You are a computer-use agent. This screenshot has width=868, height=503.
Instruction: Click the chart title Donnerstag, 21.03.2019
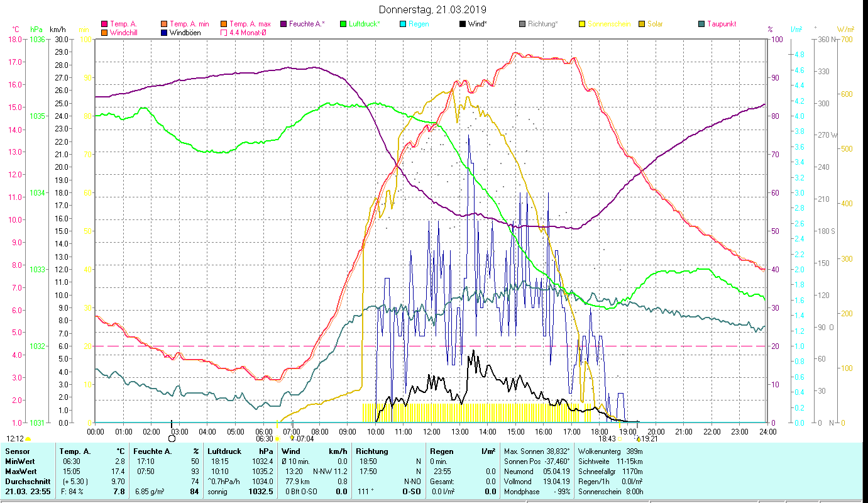click(433, 10)
